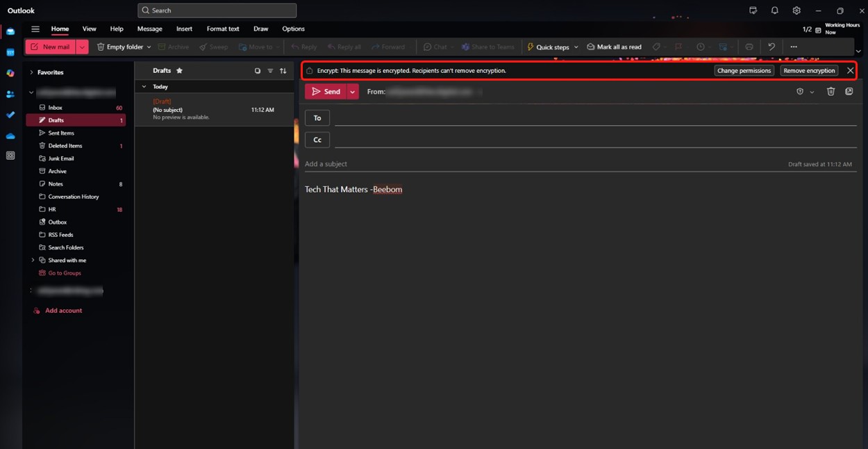Open the Quick steps dropdown
The width and height of the screenshot is (868, 449).
click(x=576, y=47)
